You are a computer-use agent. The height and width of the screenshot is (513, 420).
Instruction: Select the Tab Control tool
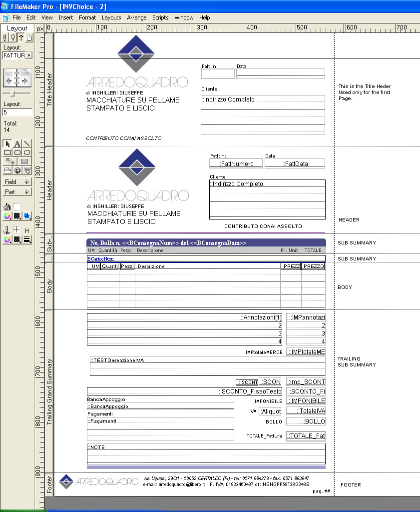coord(7,170)
